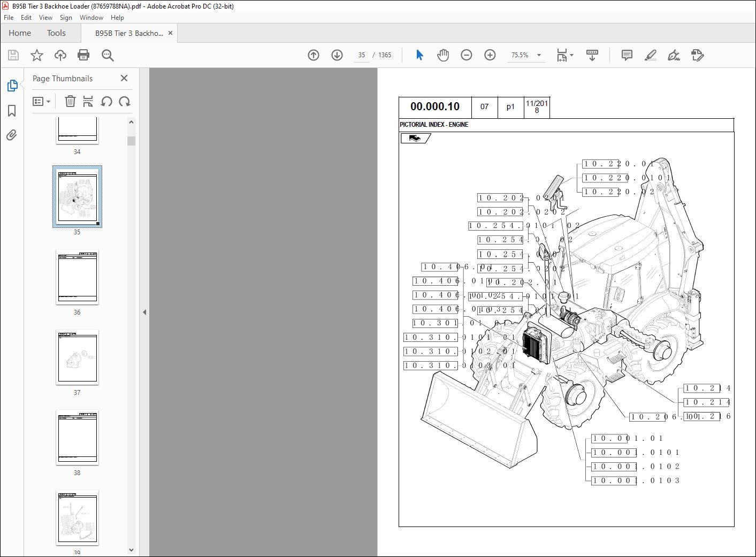Open the Sign menu
The width and height of the screenshot is (756, 557).
(x=66, y=18)
